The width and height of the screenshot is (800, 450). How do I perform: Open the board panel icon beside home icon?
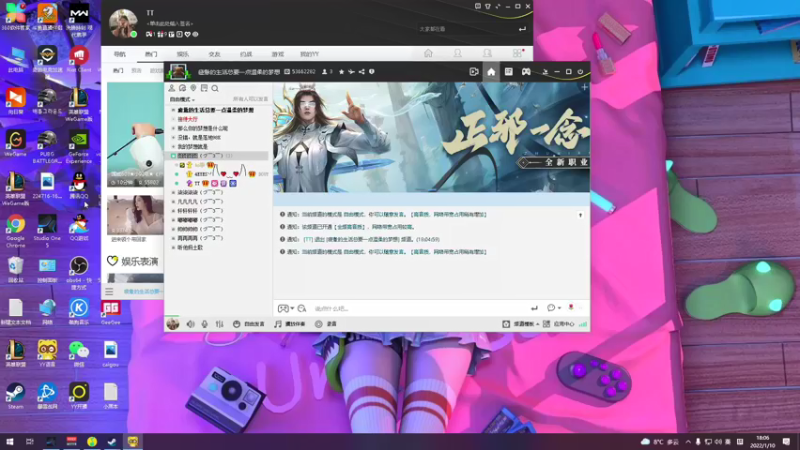pos(509,72)
